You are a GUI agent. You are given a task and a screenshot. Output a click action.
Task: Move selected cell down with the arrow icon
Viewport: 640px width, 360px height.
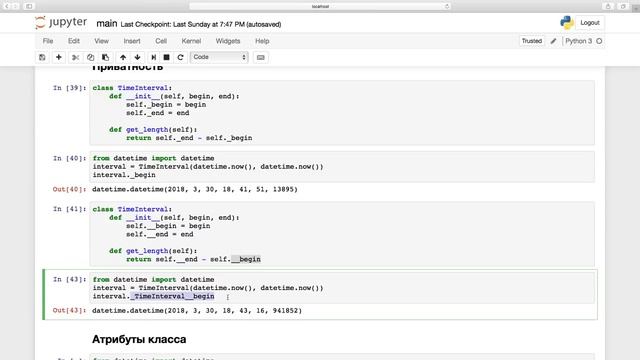(x=138, y=57)
